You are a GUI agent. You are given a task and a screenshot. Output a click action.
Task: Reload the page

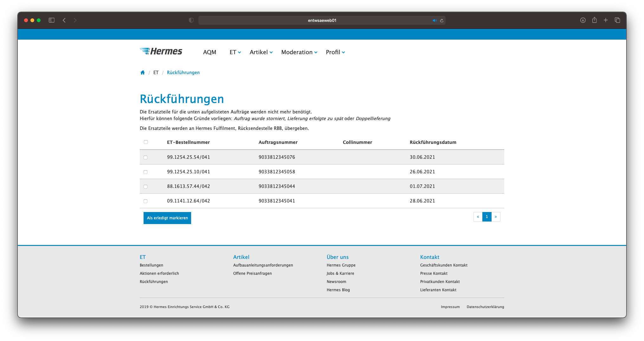(x=441, y=20)
